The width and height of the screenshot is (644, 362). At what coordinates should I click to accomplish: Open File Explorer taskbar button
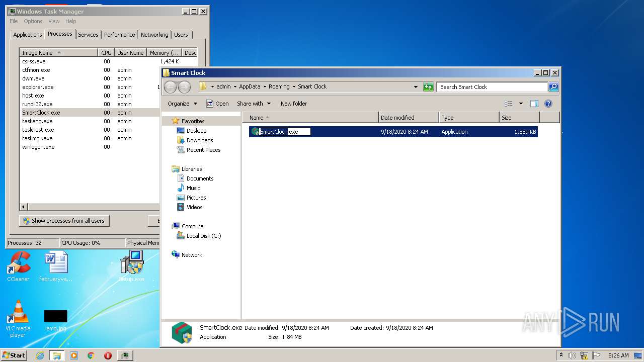coord(57,355)
